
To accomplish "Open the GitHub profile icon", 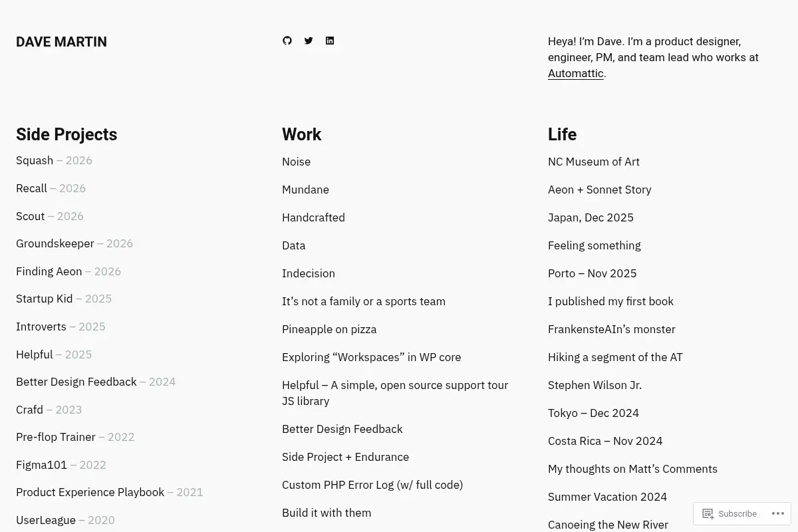I will pos(287,41).
